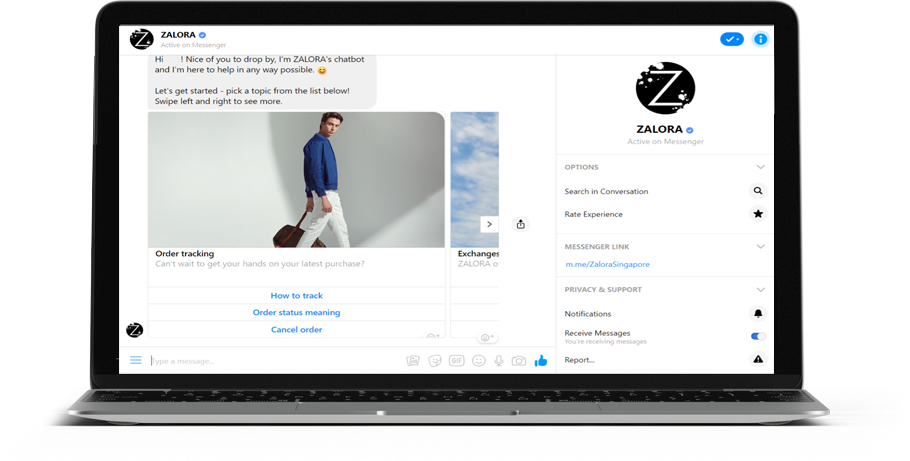Viewport: 910px width, 461px height.
Task: Click the small ZALORA avatar beside the cards
Action: click(x=135, y=330)
